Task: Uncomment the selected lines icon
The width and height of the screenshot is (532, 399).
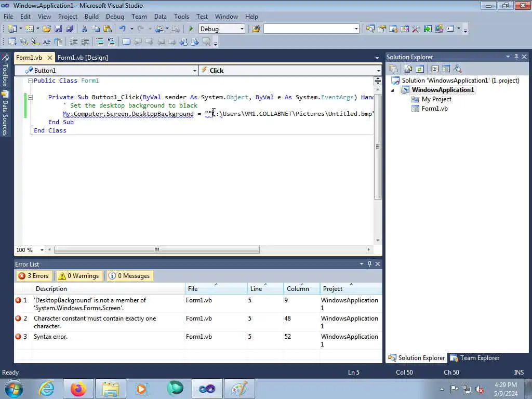Action: pos(111,42)
